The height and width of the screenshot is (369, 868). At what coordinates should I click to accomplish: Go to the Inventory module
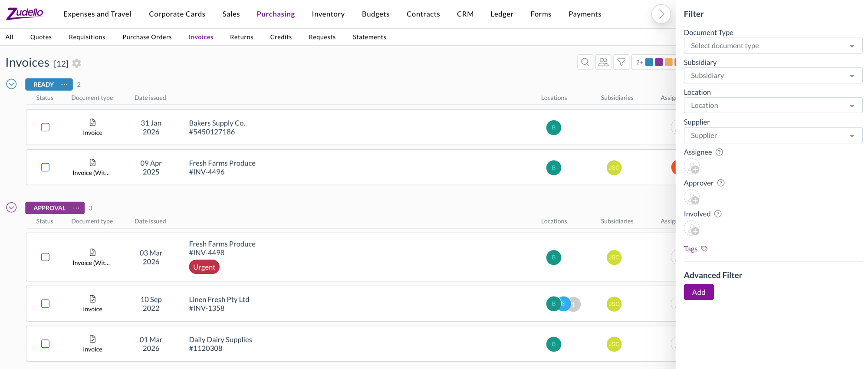click(328, 14)
